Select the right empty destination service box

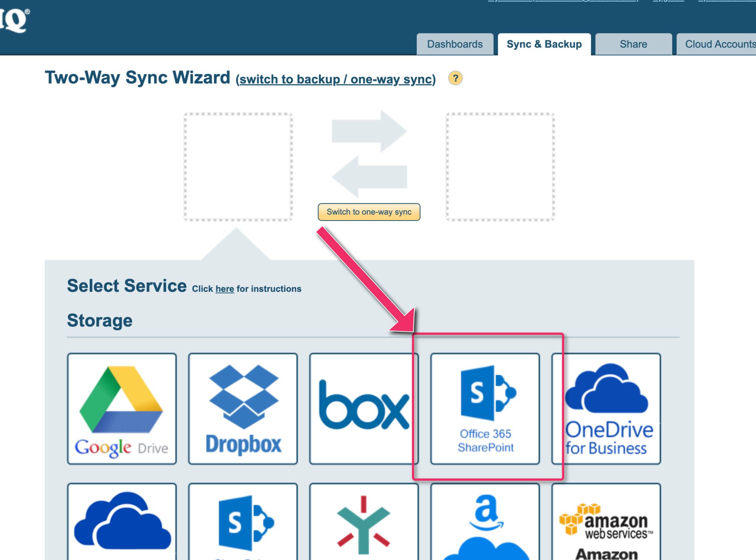point(500,167)
